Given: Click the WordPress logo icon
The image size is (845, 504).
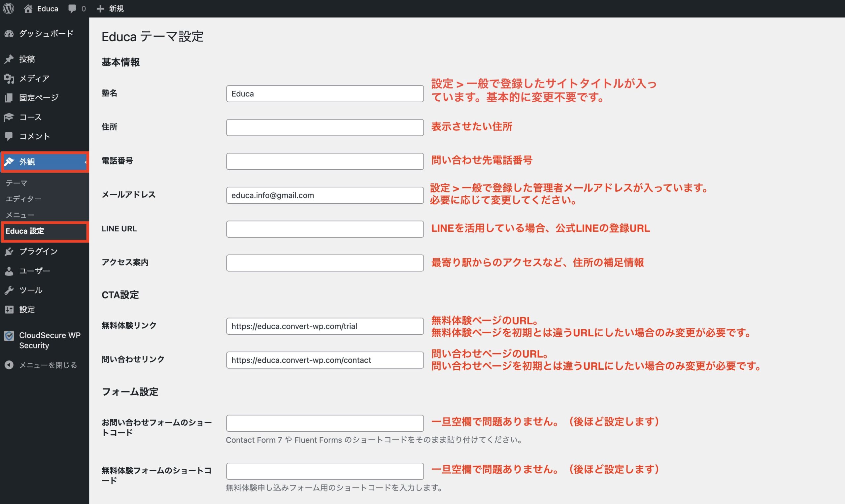Looking at the screenshot, I should point(9,9).
